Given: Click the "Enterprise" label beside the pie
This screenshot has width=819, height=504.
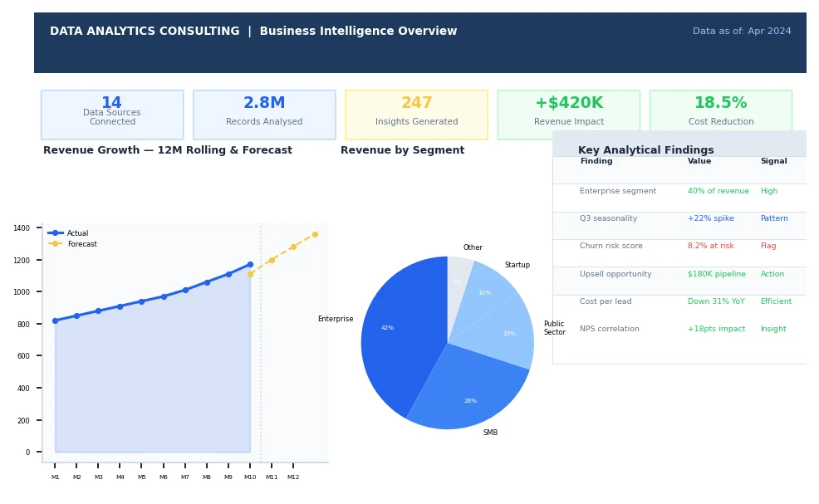Looking at the screenshot, I should pyautogui.click(x=336, y=319).
